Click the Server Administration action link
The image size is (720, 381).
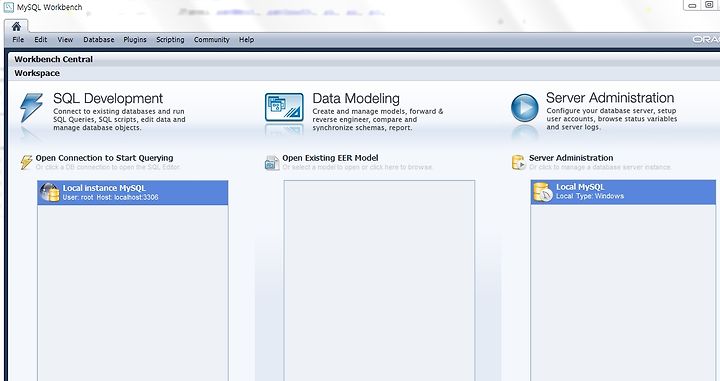pos(571,158)
